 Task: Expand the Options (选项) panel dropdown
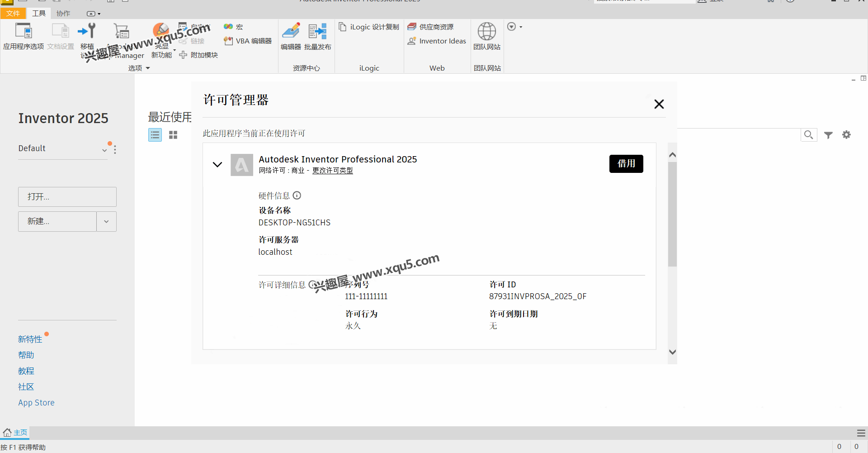[139, 68]
